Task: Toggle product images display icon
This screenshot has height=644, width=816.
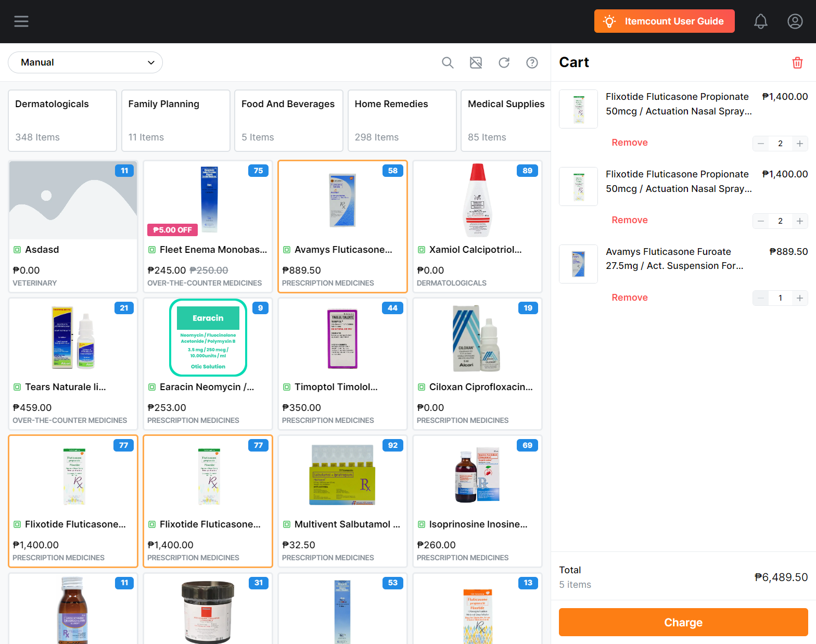Action: tap(476, 62)
